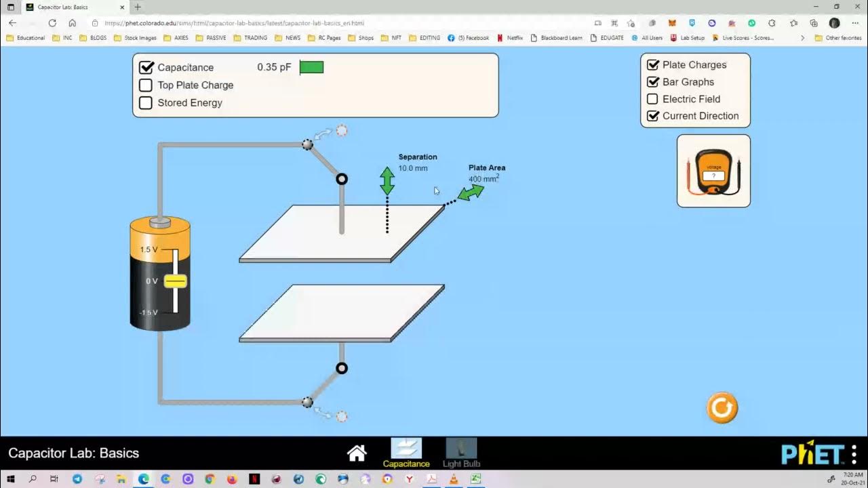Click the 0.35 pF capacitance value
868x488 pixels.
pos(274,67)
